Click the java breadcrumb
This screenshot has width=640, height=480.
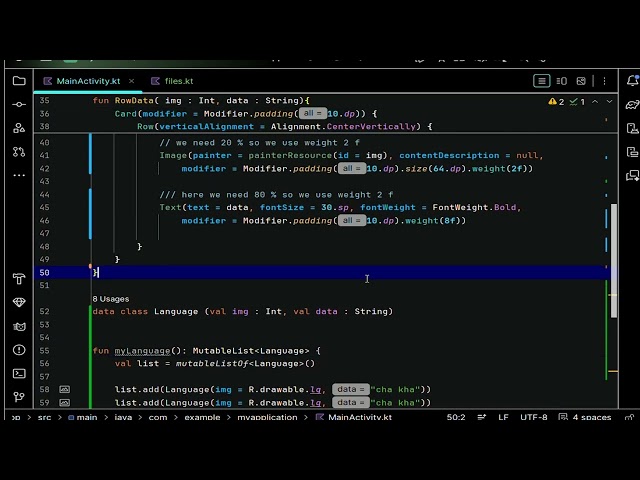coord(123,417)
